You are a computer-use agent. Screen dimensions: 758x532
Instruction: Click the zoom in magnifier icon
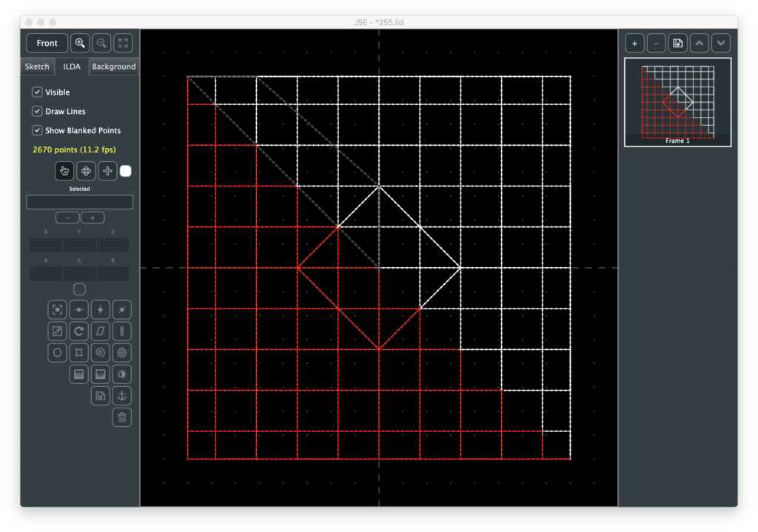[x=80, y=43]
